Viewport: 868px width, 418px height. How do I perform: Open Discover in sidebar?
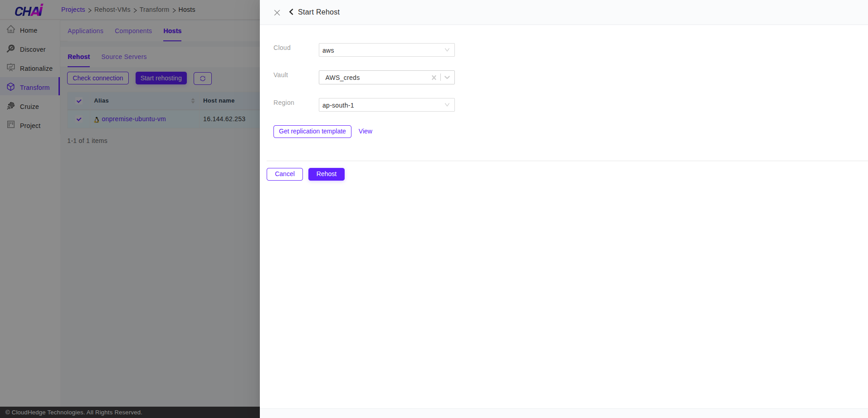click(30, 49)
